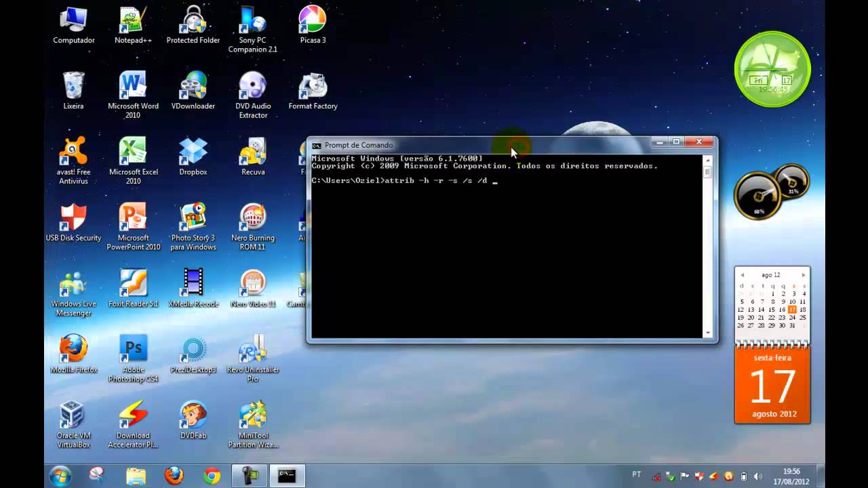868x488 pixels.
Task: Open the taskbar clock showing 19:56
Action: [791, 476]
